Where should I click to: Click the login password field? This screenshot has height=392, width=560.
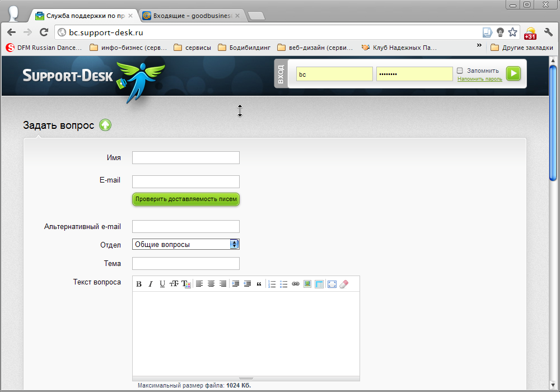pyautogui.click(x=414, y=74)
